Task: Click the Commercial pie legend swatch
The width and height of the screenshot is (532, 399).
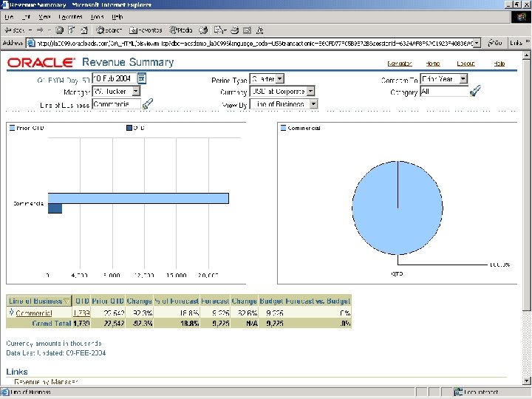Action: [x=283, y=128]
